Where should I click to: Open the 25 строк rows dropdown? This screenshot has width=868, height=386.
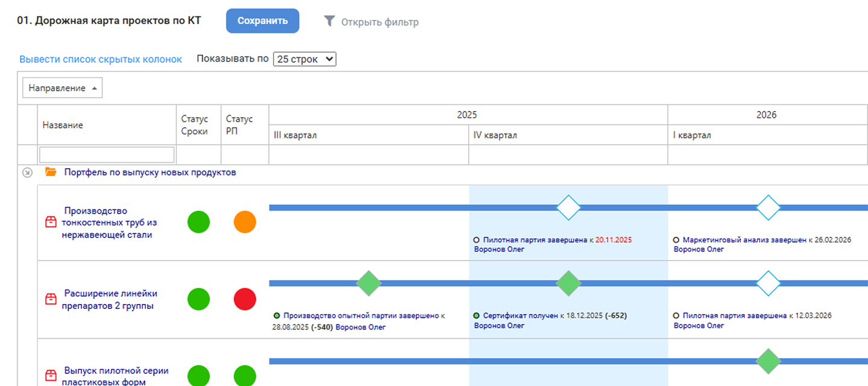coord(304,59)
